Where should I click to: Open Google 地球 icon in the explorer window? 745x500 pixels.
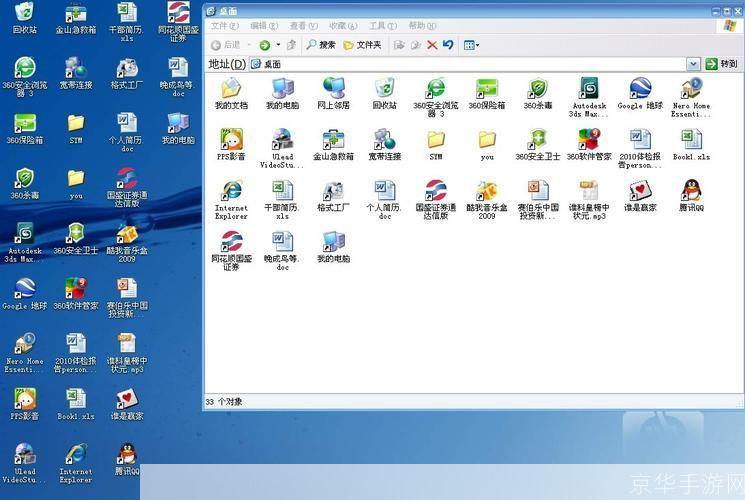click(639, 89)
